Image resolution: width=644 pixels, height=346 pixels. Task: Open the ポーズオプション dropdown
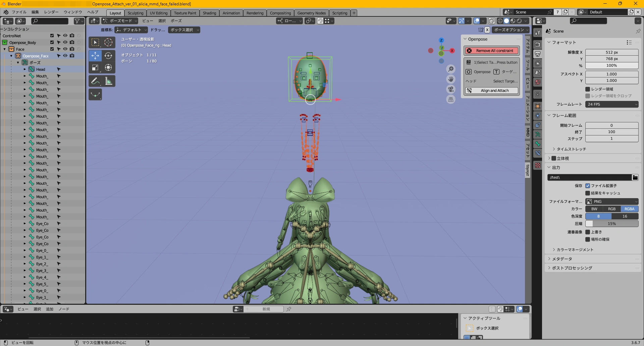tap(511, 30)
